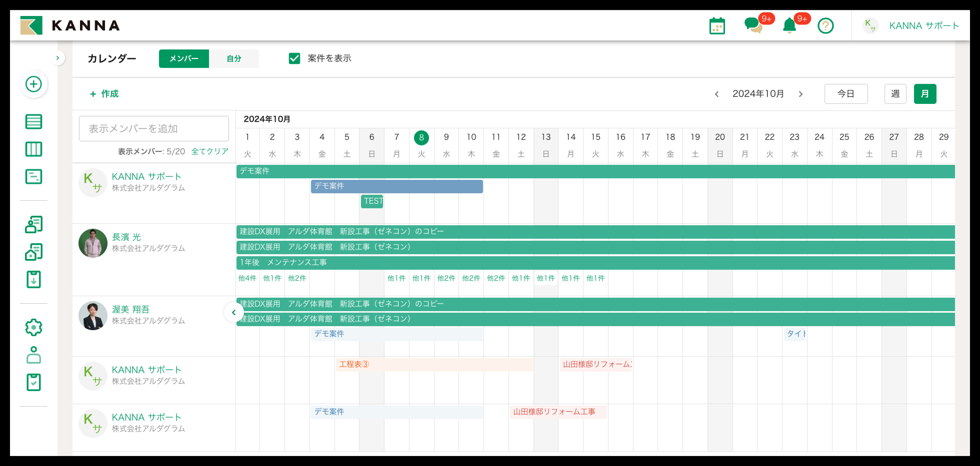Go to next month with right chevron
The height and width of the screenshot is (466, 980).
(x=800, y=94)
